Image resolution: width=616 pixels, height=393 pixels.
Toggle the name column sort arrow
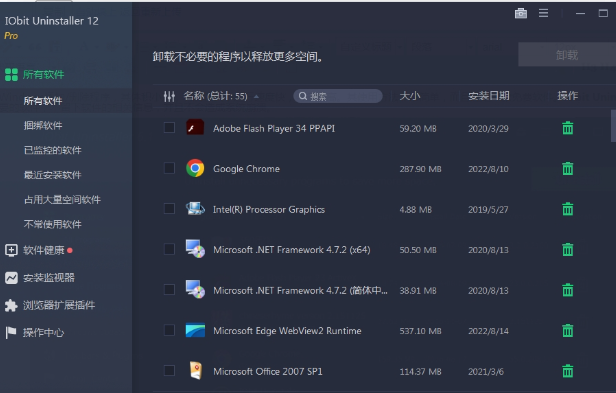(x=256, y=96)
